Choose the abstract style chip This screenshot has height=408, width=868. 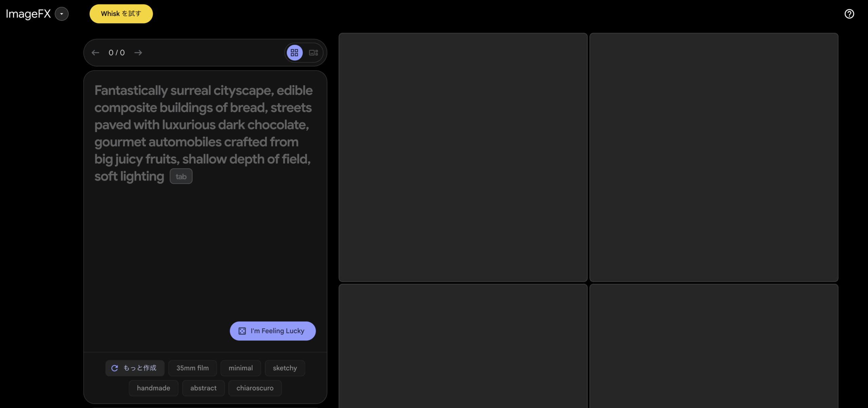203,388
